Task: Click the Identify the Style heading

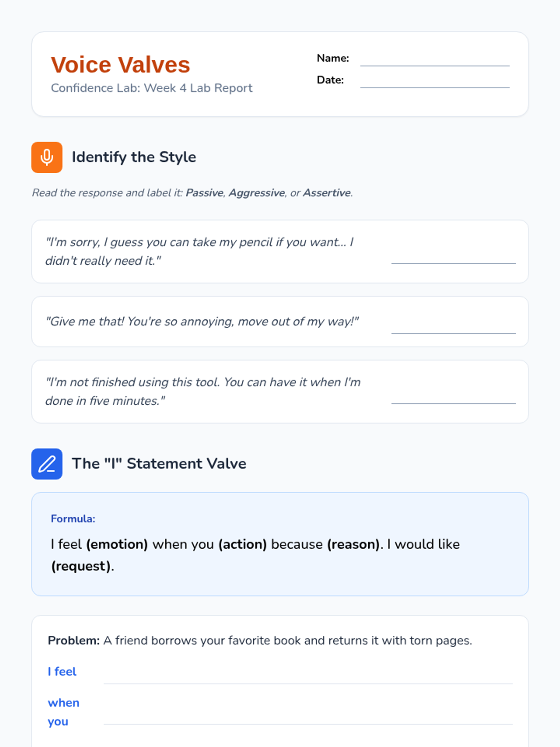Action: 134,157
